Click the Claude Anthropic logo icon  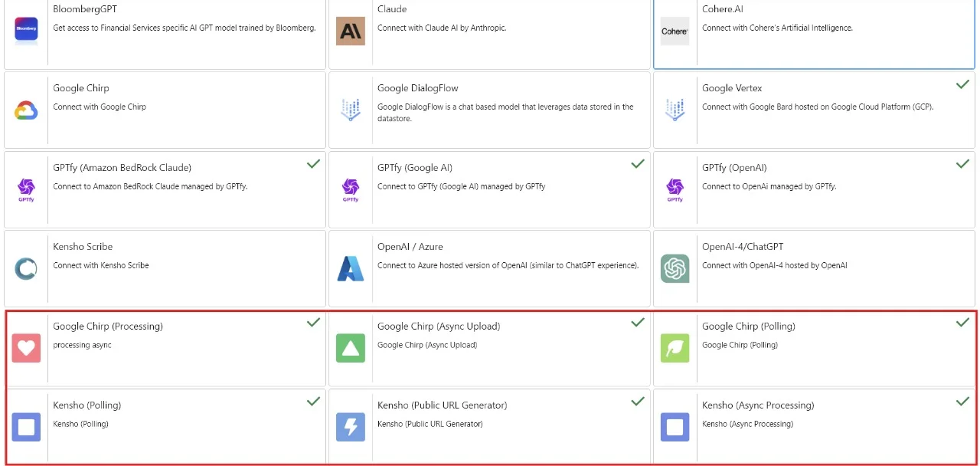pyautogui.click(x=351, y=31)
